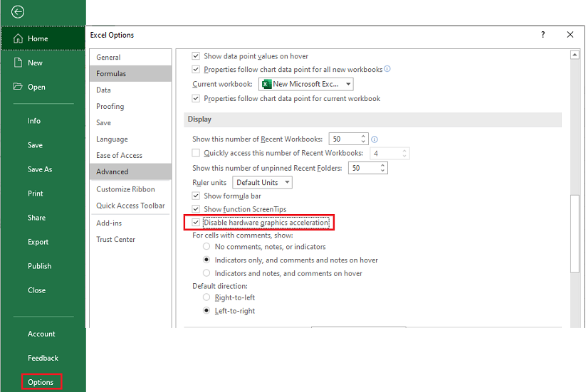Open the Account page

coord(41,334)
